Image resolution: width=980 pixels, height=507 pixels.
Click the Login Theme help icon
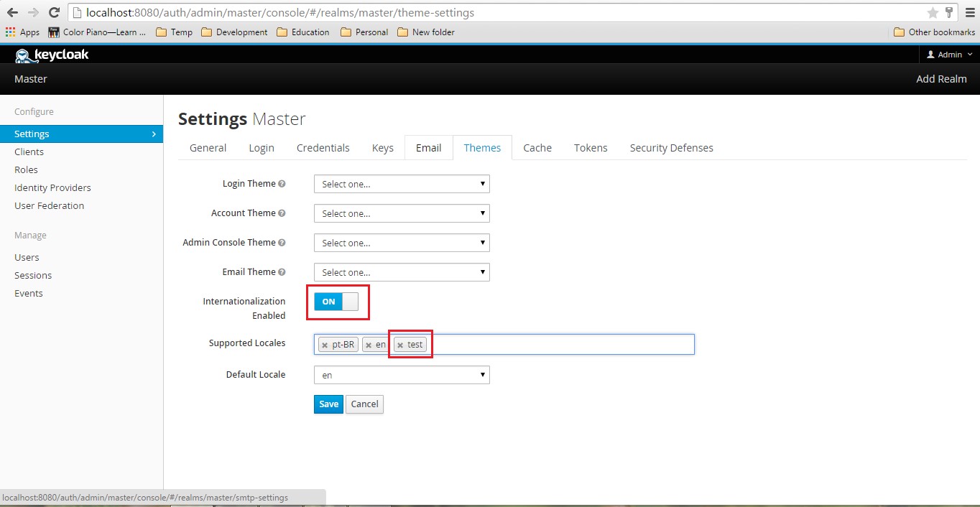[282, 184]
